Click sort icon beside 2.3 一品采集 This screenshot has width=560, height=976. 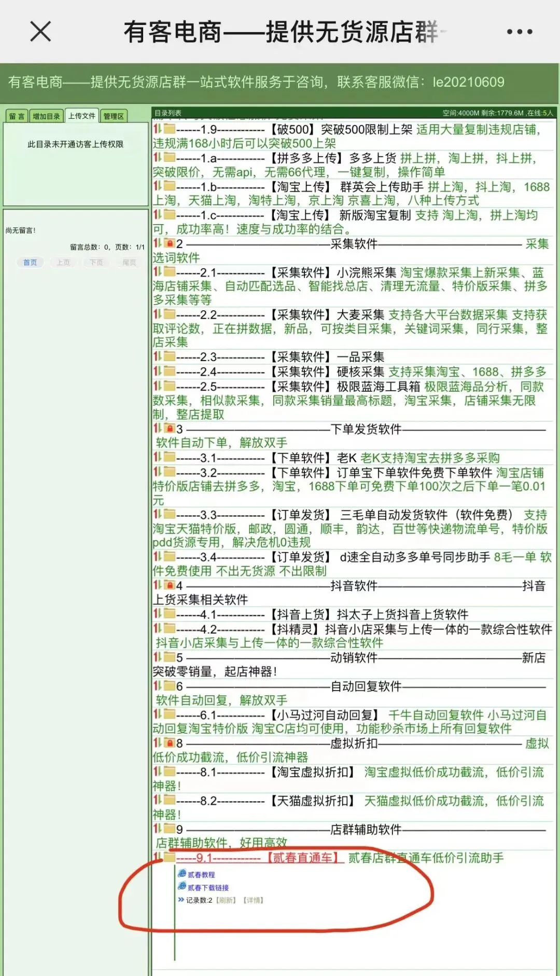[x=158, y=356]
